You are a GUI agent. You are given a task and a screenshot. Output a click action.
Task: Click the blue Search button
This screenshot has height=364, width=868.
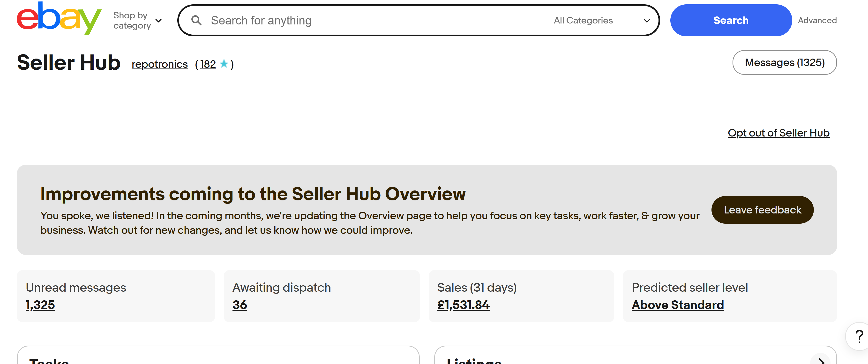click(731, 20)
